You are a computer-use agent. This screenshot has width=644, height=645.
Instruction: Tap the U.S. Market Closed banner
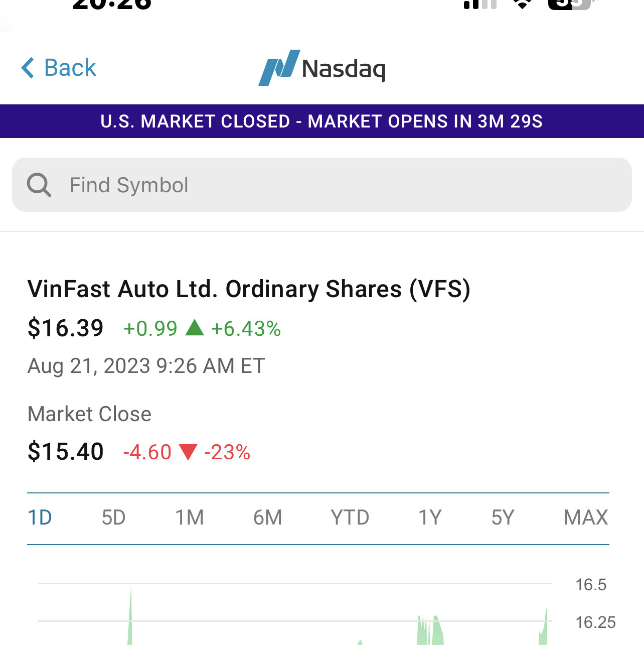point(322,121)
